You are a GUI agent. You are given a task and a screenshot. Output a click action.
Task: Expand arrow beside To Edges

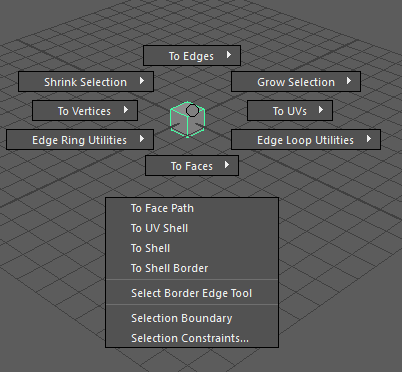[x=229, y=54]
